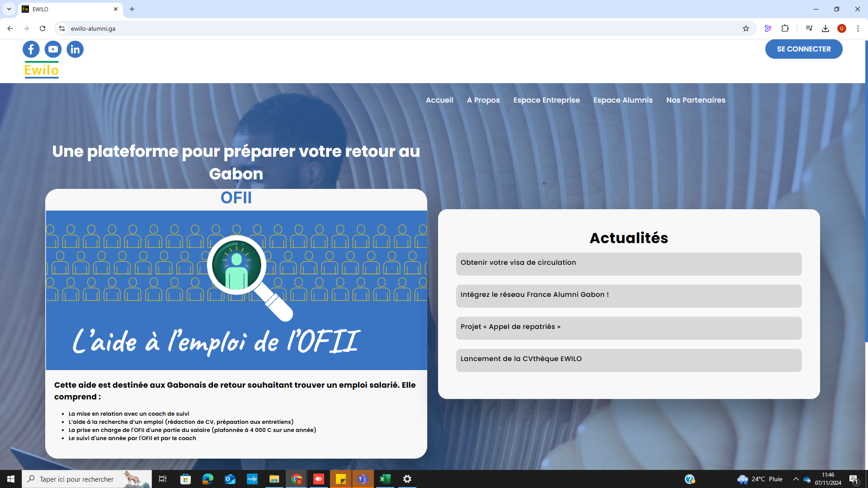This screenshot has height=488, width=868.
Task: Click the SE CONNECTER button
Action: 803,49
